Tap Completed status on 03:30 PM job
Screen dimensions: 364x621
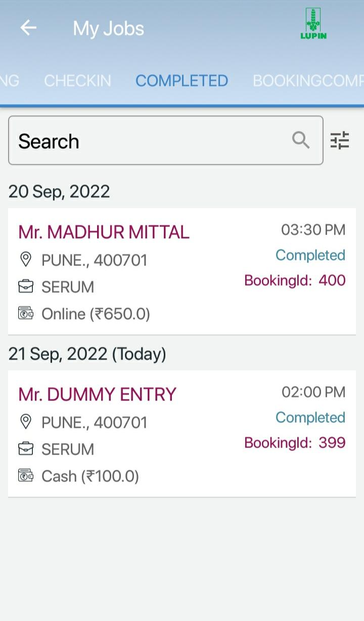[310, 255]
